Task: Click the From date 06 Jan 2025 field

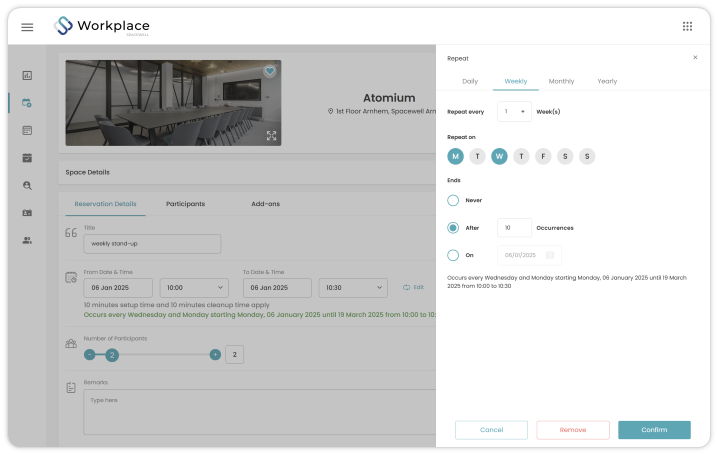Action: pyautogui.click(x=118, y=287)
